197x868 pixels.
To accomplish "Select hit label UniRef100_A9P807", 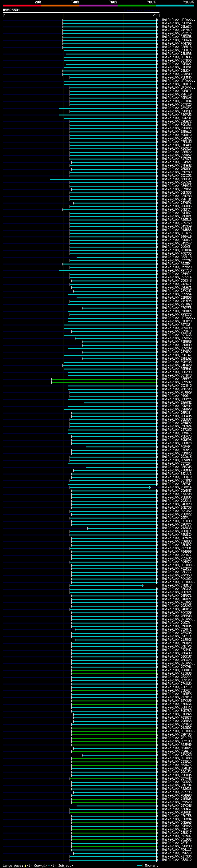I will pyautogui.click(x=177, y=64).
